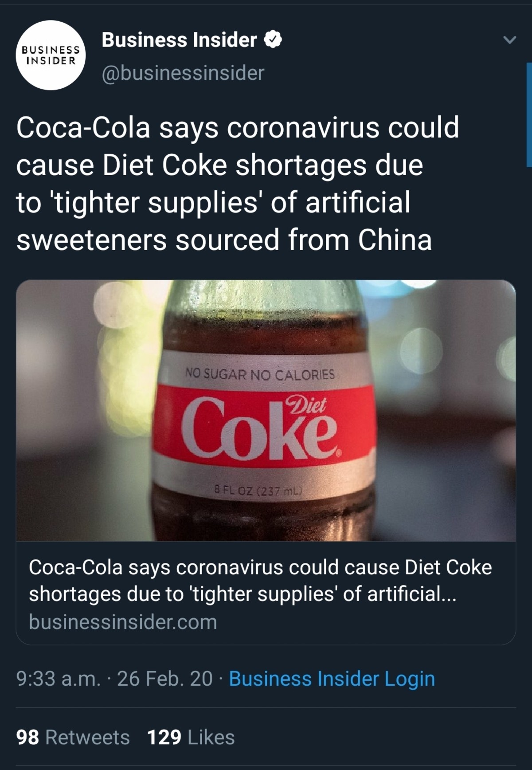Image resolution: width=532 pixels, height=770 pixels.
Task: Click the Business Insider Login source link
Action: click(332, 679)
